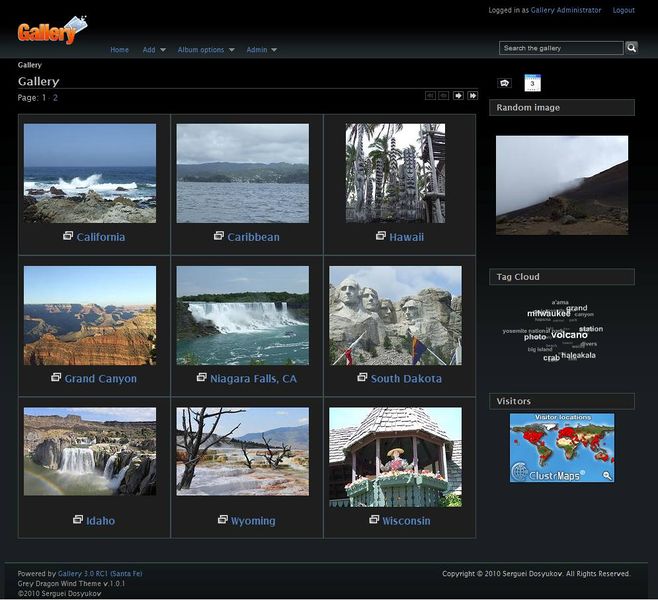Image resolution: width=658 pixels, height=600 pixels.
Task: Go to page 2 link
Action: pyautogui.click(x=55, y=98)
